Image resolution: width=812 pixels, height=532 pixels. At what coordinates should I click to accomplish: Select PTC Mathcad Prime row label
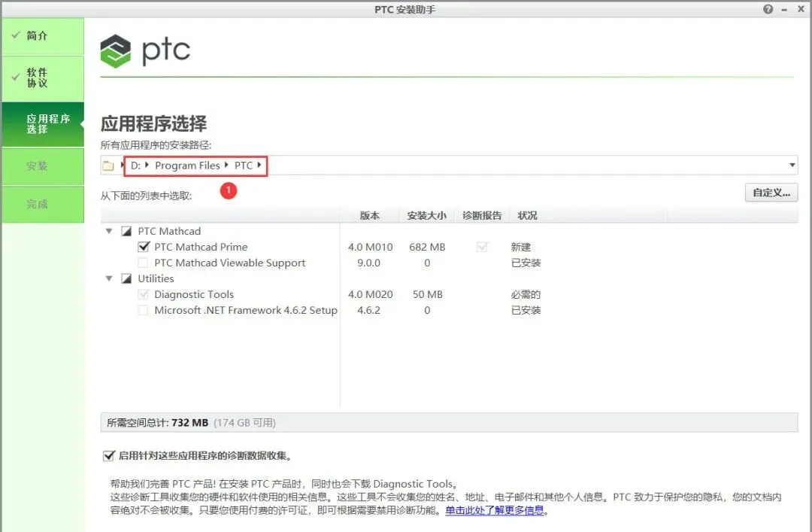tap(201, 247)
